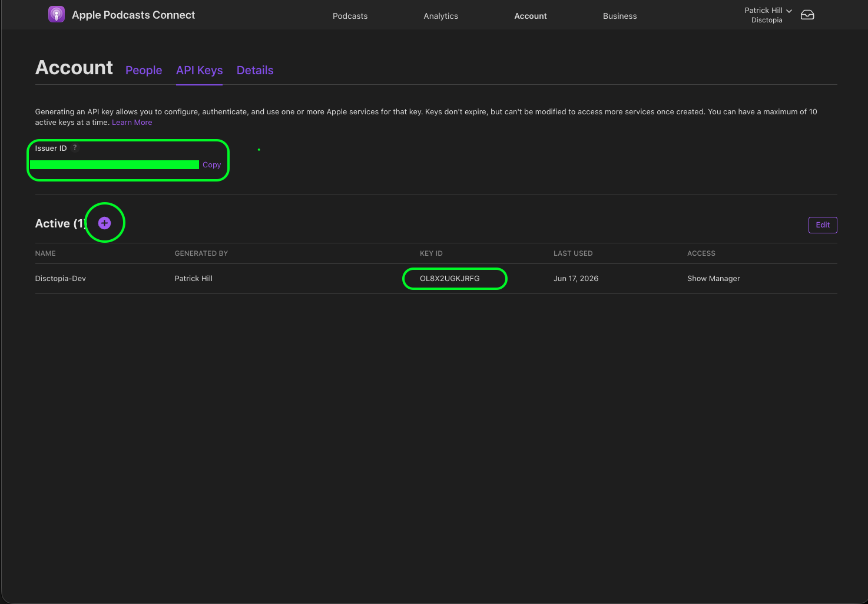Viewport: 868px width, 604px height.
Task: Select key ID OL8X2UGKJRFG
Action: 449,278
